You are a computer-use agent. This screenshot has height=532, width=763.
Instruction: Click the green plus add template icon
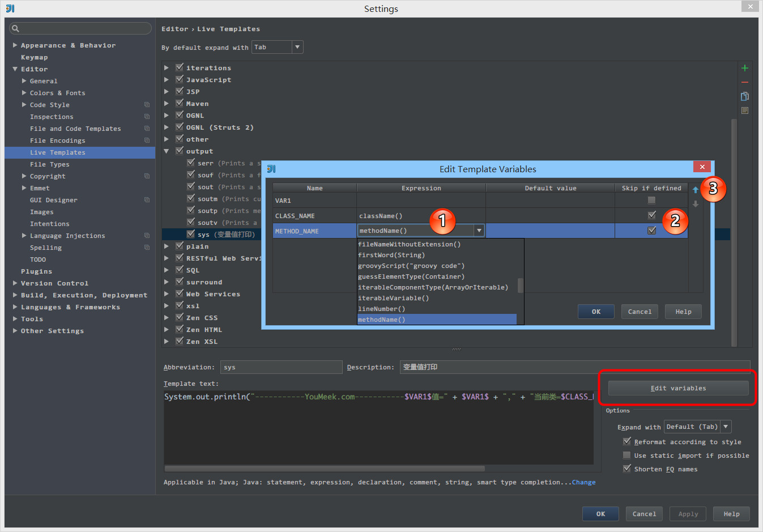coord(744,68)
